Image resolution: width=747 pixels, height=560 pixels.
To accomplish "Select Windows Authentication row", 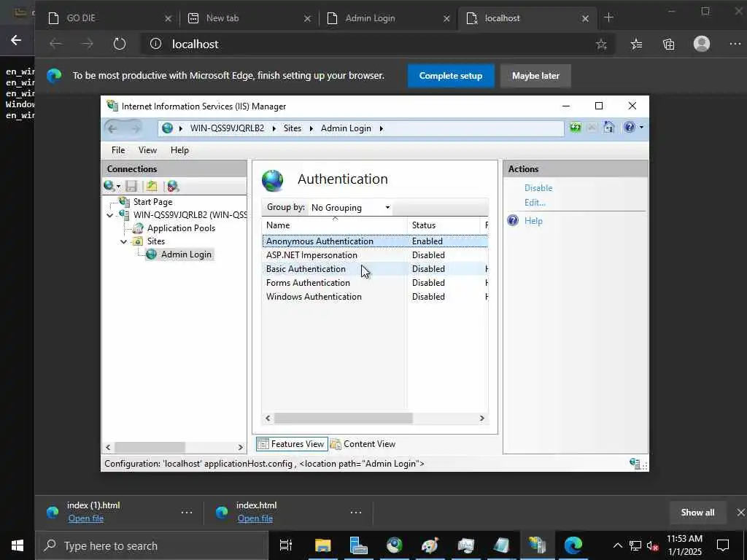I will 375,297.
